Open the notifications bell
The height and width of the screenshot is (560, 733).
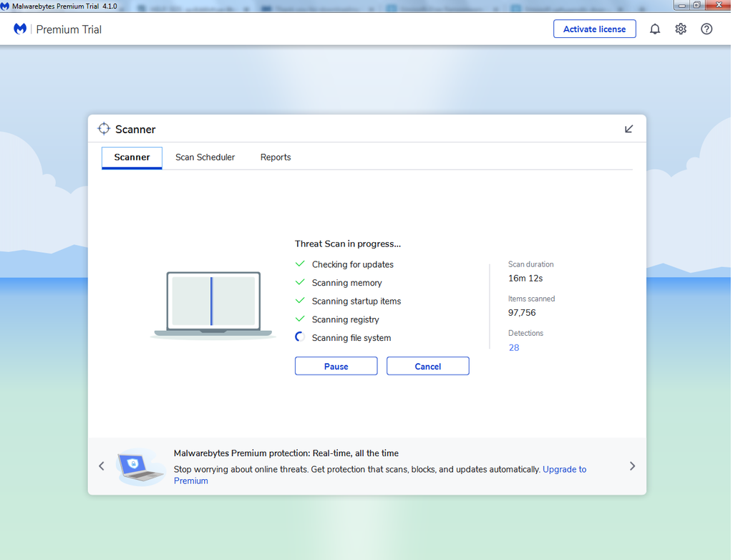click(655, 29)
